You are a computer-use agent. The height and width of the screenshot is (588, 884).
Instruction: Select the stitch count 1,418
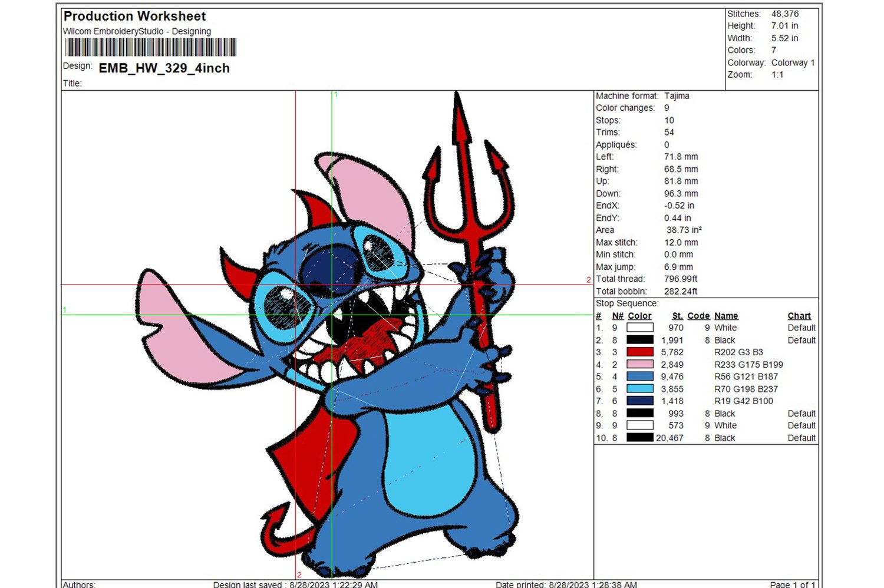672,401
